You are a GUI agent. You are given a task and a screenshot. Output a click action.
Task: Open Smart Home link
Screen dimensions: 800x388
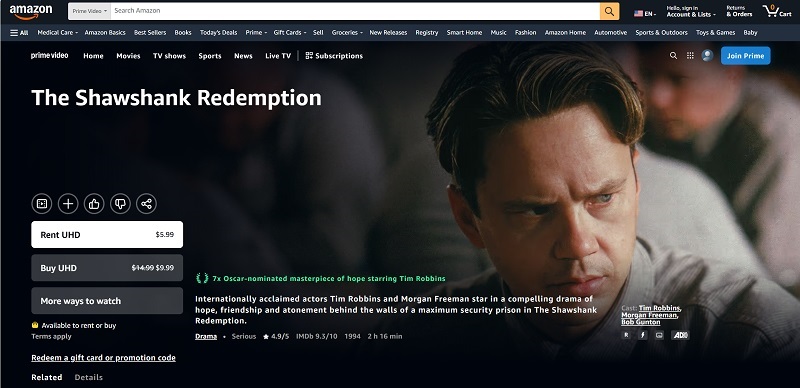[x=464, y=33]
